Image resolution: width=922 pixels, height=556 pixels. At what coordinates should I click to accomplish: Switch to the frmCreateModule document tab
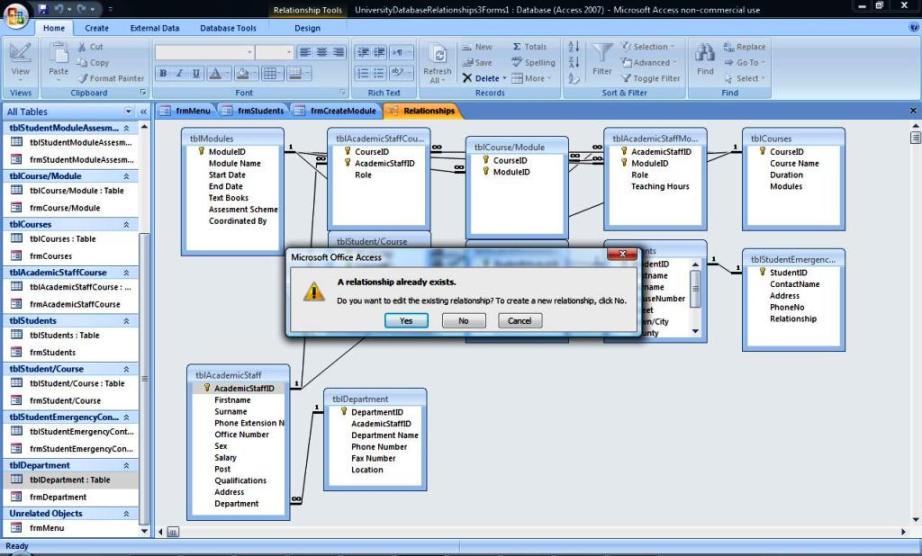(337, 110)
